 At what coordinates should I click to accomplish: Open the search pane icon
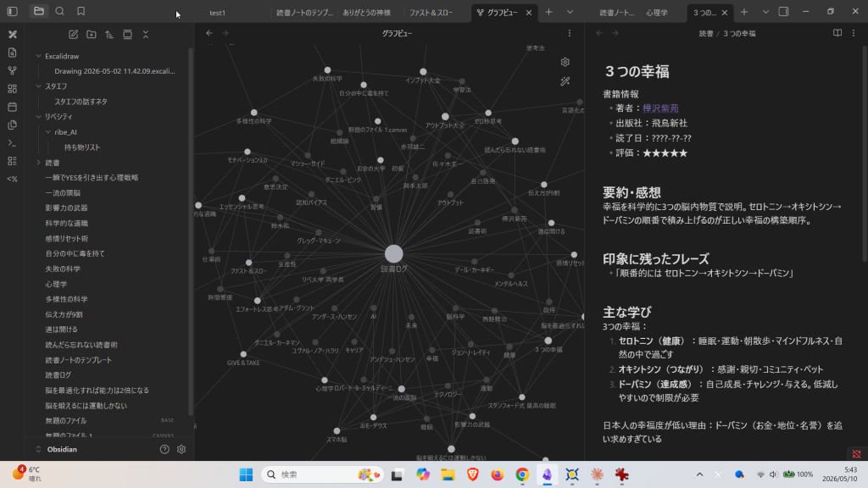[60, 11]
